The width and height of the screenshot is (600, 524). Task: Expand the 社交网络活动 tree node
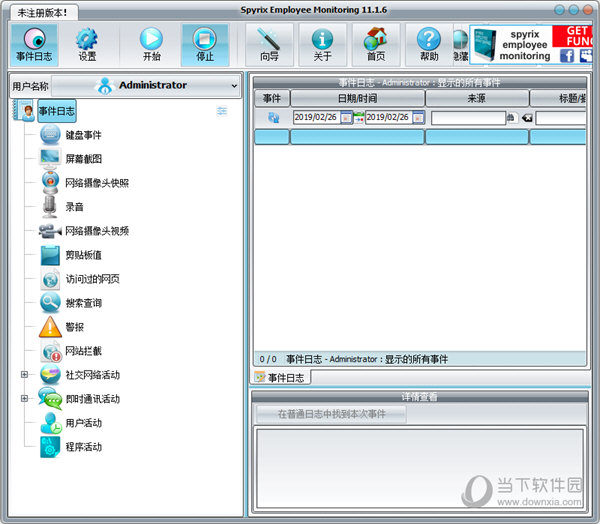tap(24, 375)
